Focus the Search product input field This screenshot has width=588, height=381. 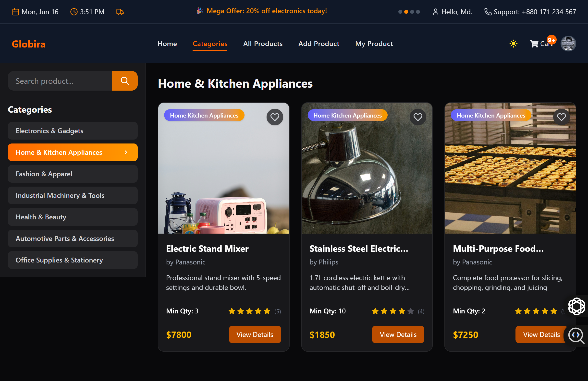tap(60, 81)
